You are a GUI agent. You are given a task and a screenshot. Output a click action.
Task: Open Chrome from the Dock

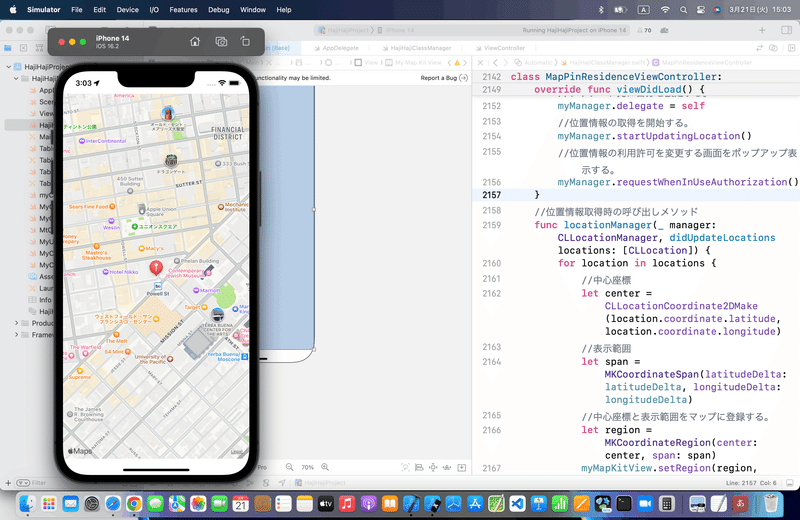click(134, 504)
